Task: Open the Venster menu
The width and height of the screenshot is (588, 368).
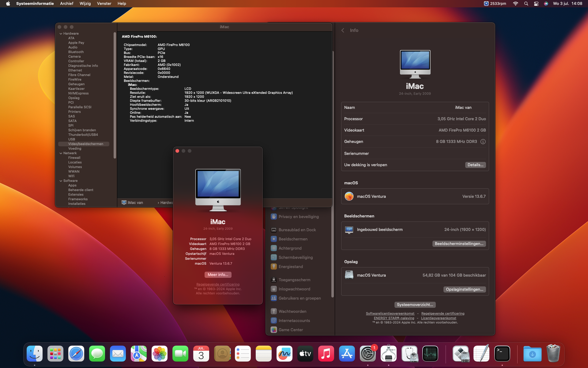Action: pyautogui.click(x=104, y=4)
